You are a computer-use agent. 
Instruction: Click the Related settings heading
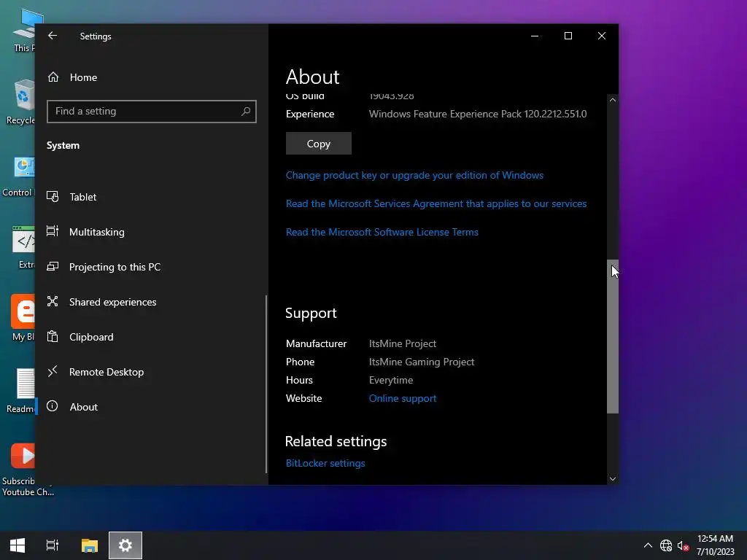click(336, 441)
